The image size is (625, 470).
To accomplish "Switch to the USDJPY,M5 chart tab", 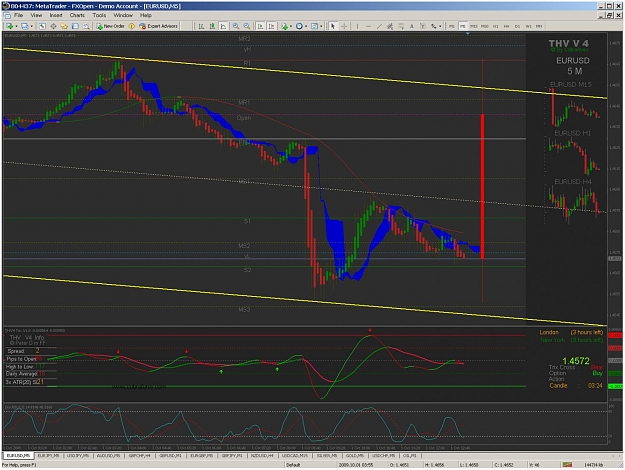I will coord(78,456).
